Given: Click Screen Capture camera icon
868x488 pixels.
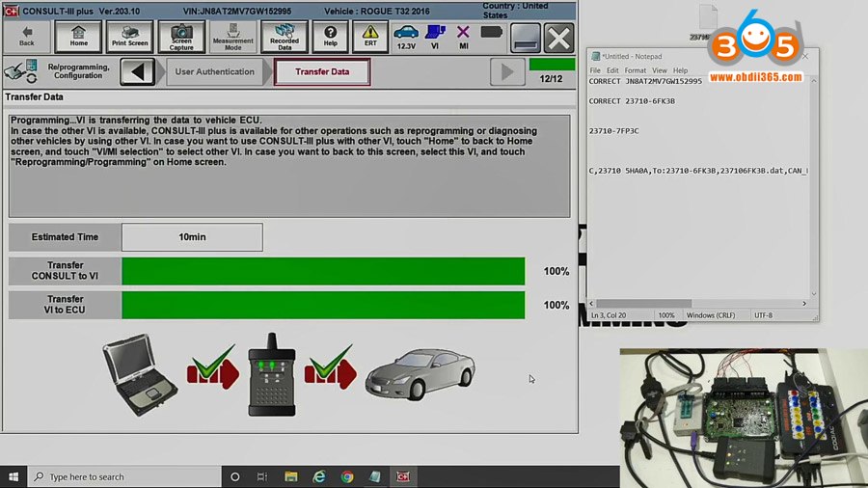Looking at the screenshot, I should [x=181, y=37].
